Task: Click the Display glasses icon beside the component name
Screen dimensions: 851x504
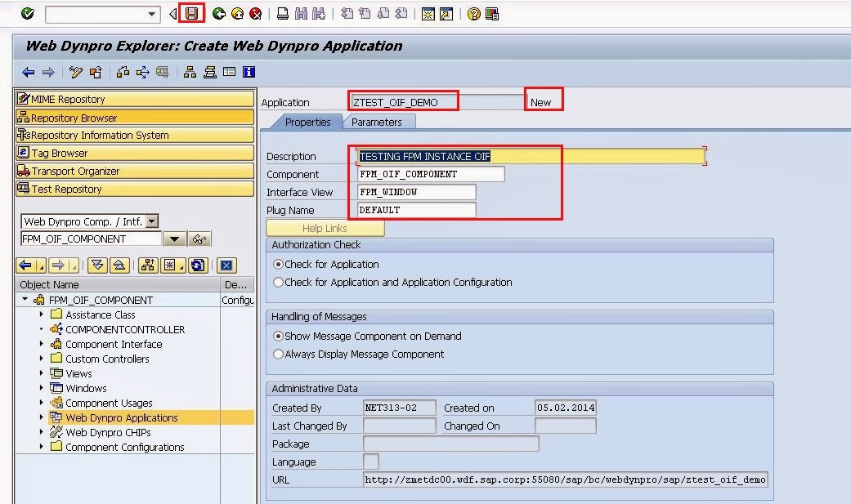Action: [x=199, y=239]
